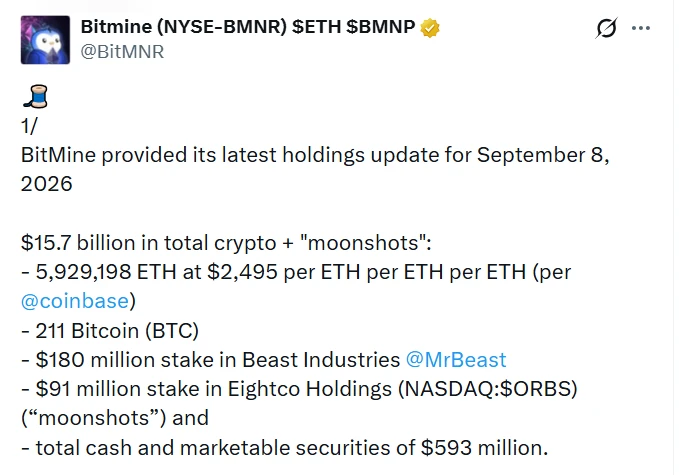Click the "September 8," holdings update line
This screenshot has width=679, height=475.
click(315, 155)
